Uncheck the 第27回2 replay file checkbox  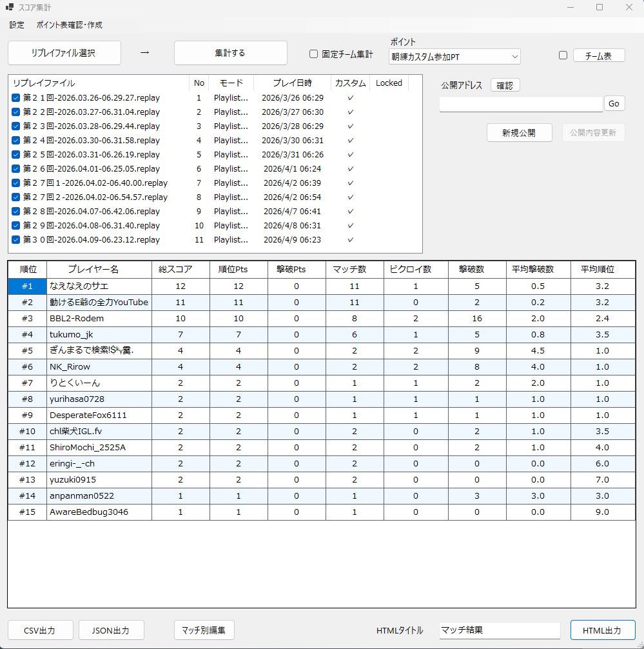15,197
